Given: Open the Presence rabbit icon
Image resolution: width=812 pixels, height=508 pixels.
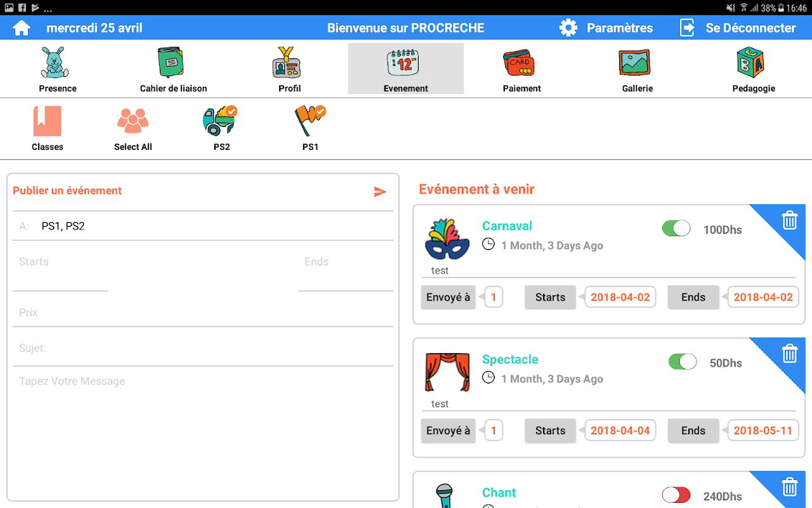Looking at the screenshot, I should (55, 62).
